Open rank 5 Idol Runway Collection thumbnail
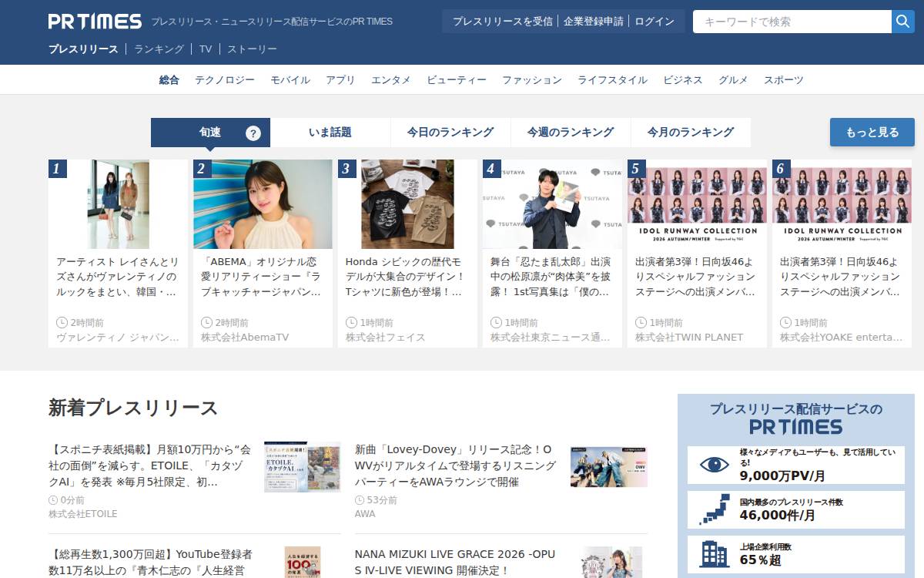 tap(697, 204)
